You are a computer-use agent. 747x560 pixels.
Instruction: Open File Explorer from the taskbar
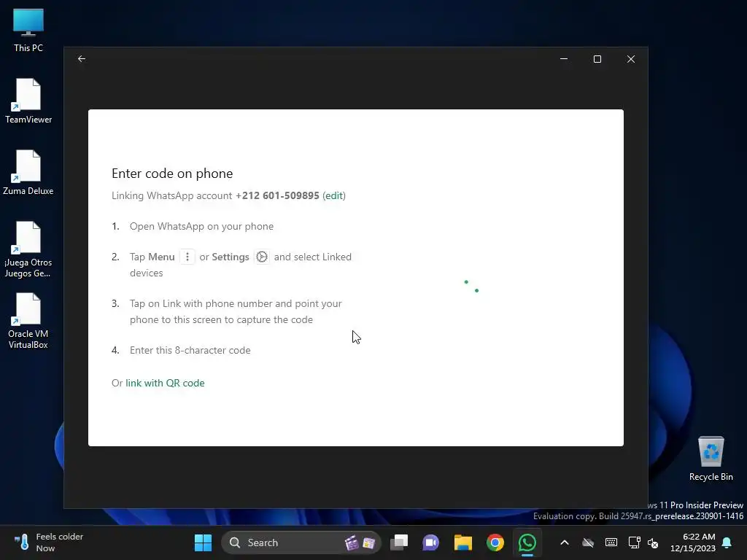point(462,542)
